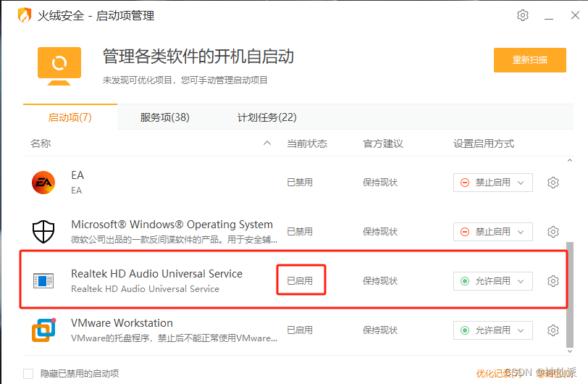
Task: Click 保持现状 in EA row
Action: [x=380, y=183]
